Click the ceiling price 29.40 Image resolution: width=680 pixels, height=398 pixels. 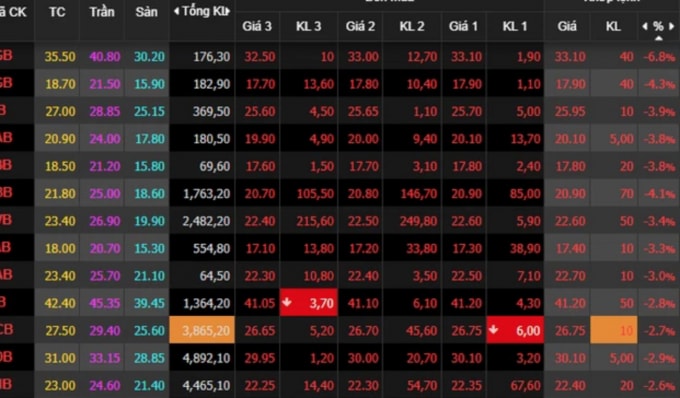click(105, 331)
